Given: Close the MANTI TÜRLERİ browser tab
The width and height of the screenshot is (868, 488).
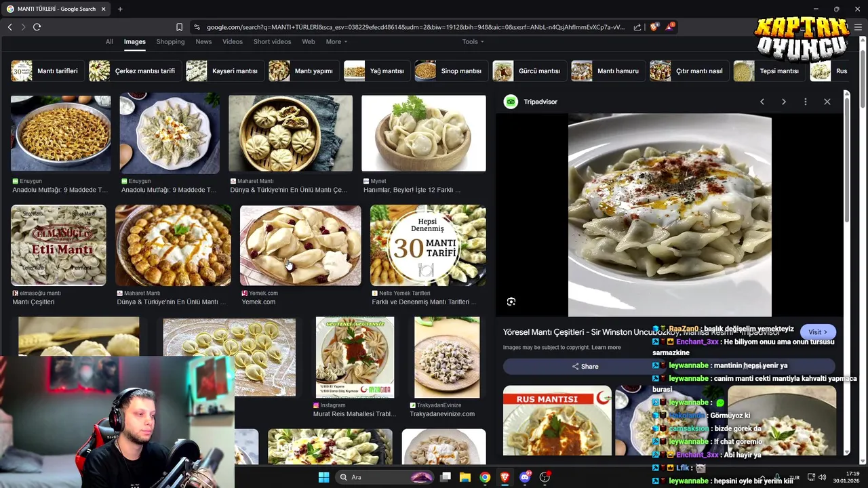Looking at the screenshot, I should [103, 9].
